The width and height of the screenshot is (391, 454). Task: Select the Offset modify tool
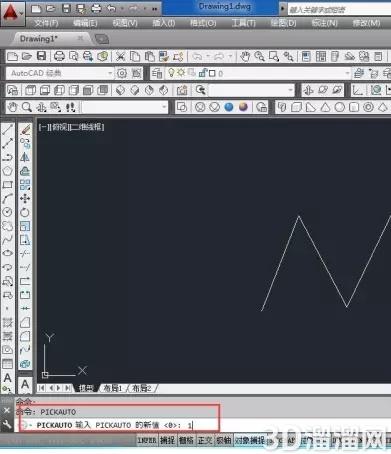coord(25,171)
